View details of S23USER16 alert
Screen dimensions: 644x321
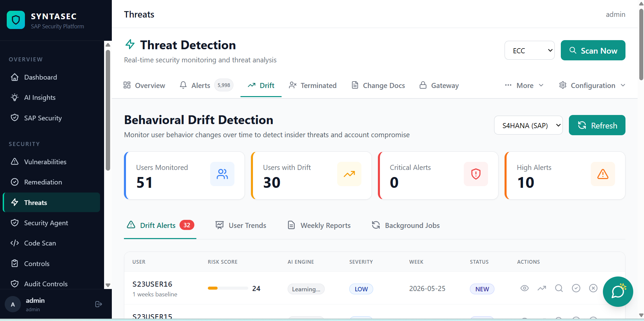coord(524,288)
